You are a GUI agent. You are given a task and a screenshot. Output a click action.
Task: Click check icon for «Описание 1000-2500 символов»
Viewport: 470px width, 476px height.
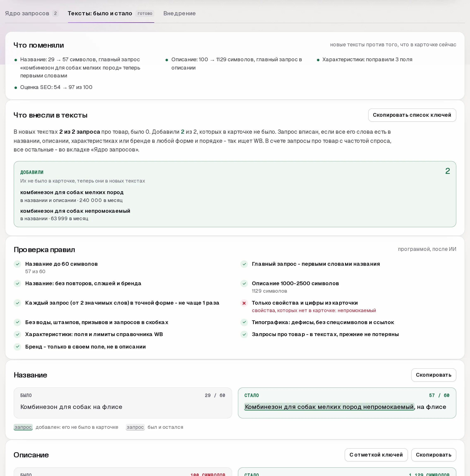click(x=244, y=284)
